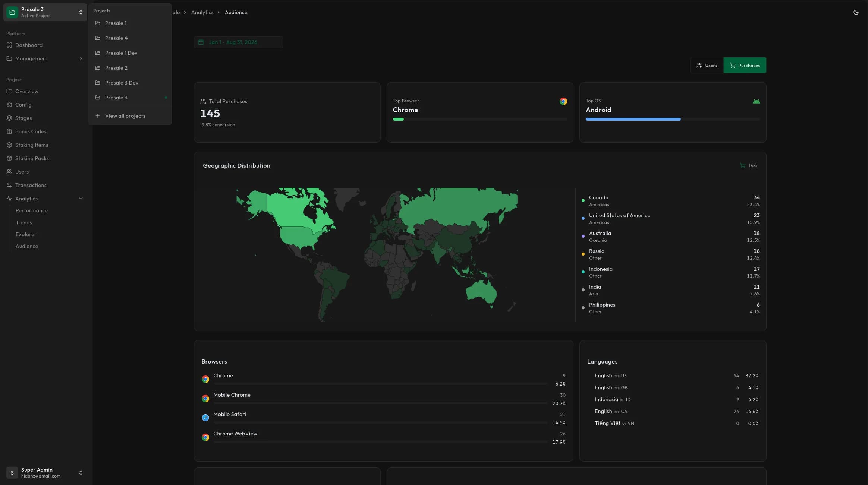Switch view to Users

coord(707,65)
